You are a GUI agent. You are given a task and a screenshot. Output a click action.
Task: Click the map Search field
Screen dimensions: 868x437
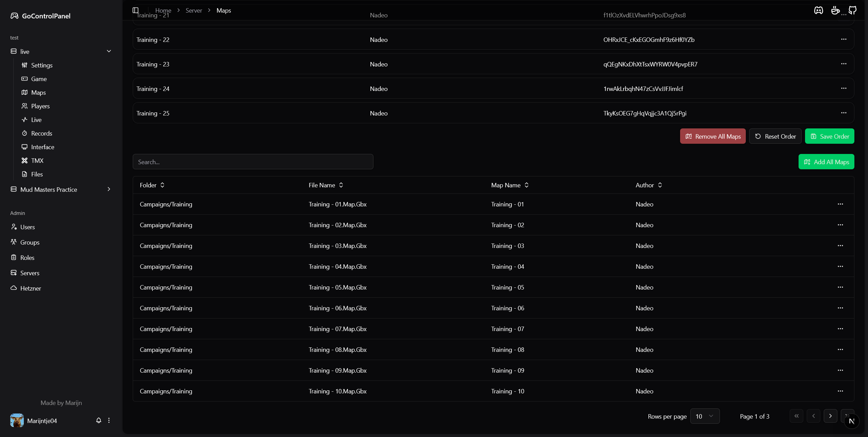[x=253, y=162]
